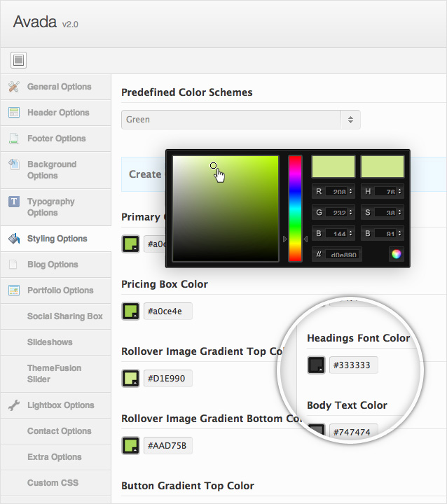
Task: Open Footer Options tab
Action: [55, 139]
